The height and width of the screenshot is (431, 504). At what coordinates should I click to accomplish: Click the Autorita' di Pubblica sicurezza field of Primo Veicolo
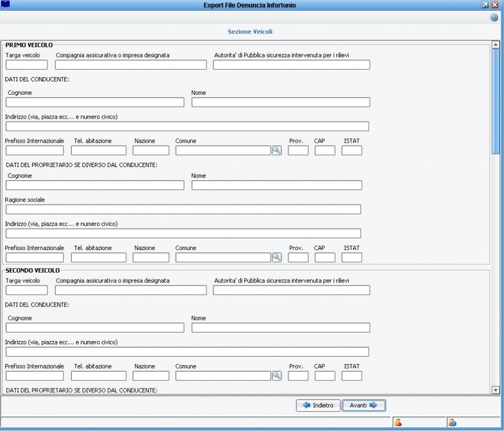291,65
